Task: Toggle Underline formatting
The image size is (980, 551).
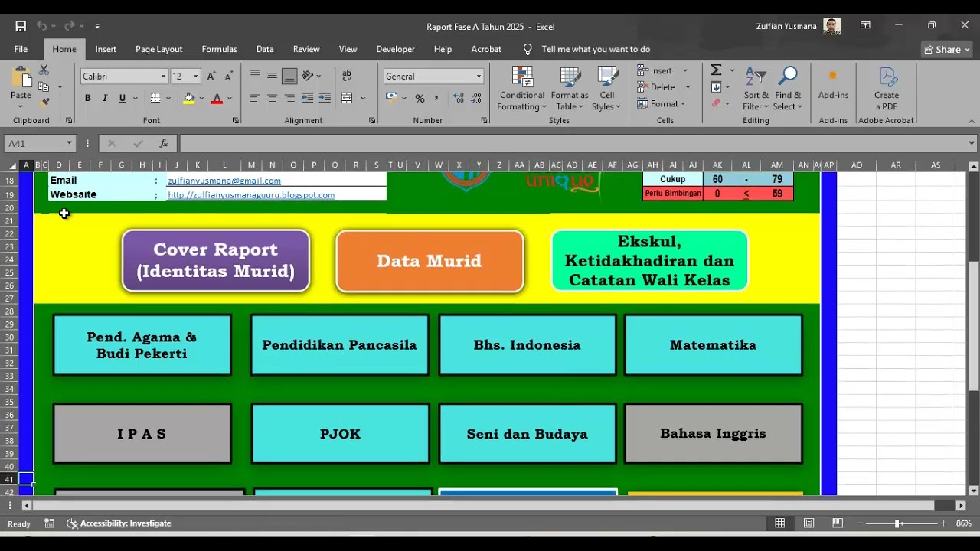Action: 122,98
